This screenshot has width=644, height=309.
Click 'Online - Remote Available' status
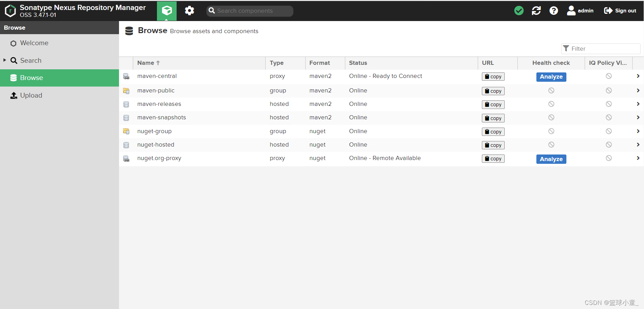coord(385,158)
